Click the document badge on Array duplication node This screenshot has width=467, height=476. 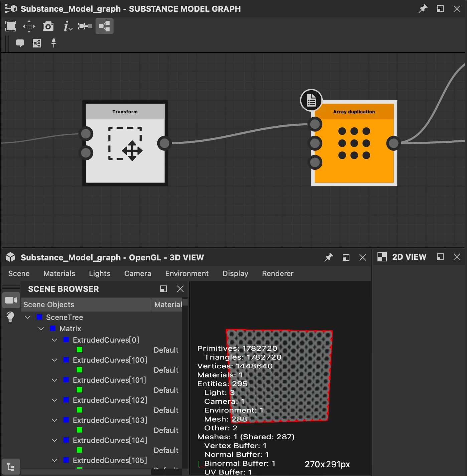(x=311, y=100)
